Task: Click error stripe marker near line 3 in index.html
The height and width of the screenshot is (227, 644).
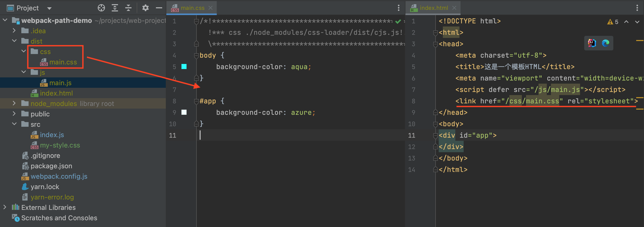Action: [x=640, y=41]
